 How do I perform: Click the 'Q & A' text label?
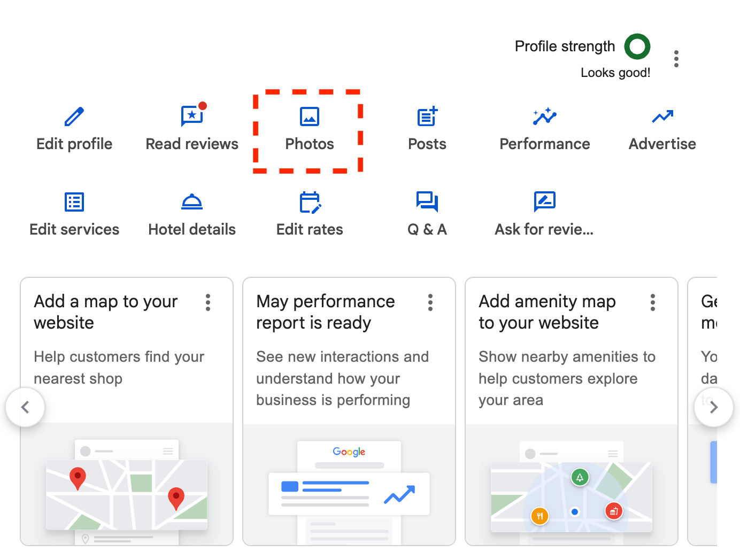(x=427, y=229)
